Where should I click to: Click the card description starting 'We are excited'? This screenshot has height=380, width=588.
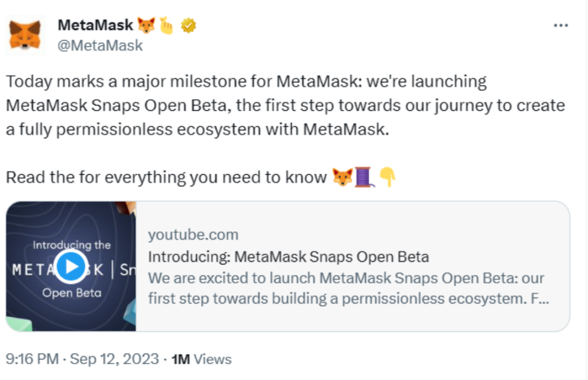point(348,288)
